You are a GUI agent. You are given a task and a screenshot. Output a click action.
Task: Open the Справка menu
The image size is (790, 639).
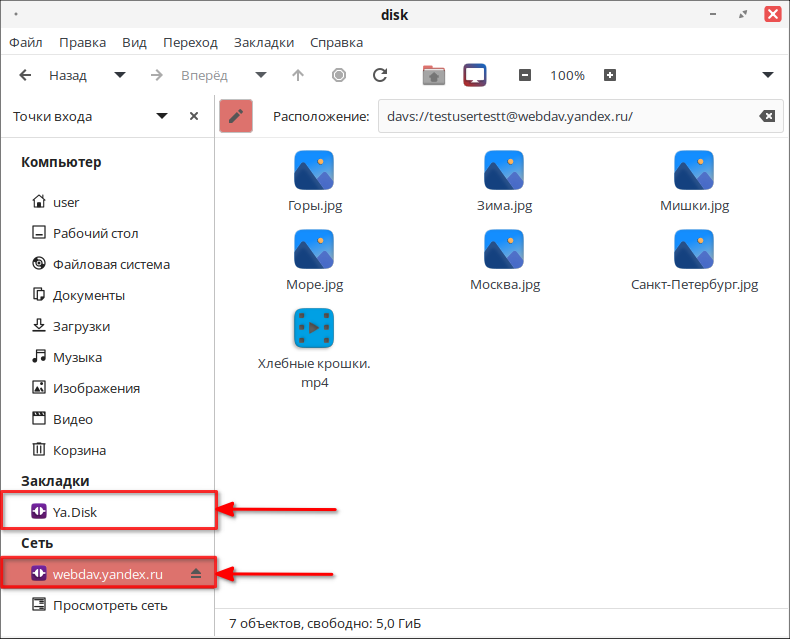[x=336, y=42]
